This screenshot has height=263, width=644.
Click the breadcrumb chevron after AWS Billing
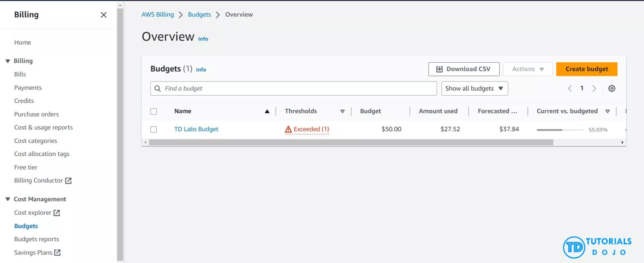tap(181, 15)
